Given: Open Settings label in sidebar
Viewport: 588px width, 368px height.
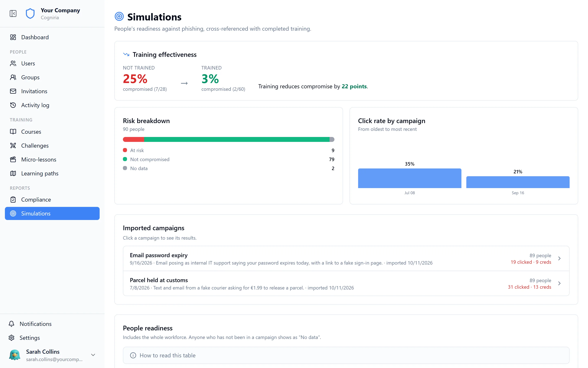Looking at the screenshot, I should tap(30, 338).
